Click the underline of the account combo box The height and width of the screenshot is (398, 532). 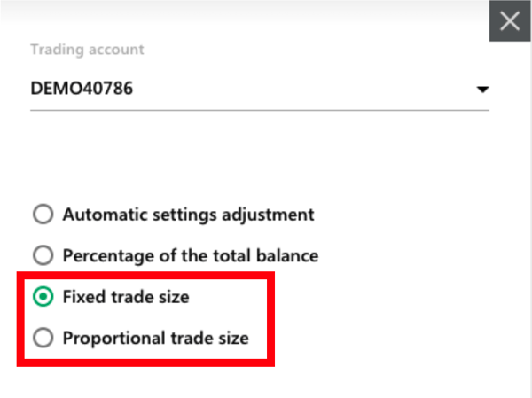coord(259,110)
